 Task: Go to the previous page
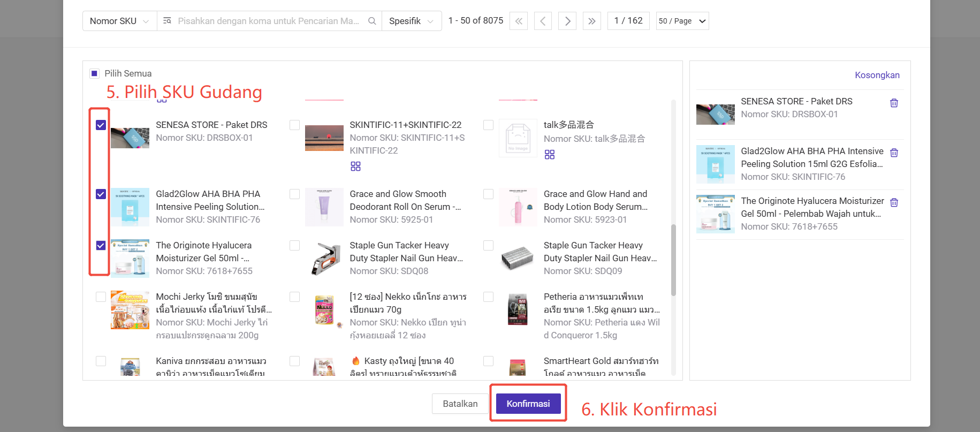[x=543, y=21]
